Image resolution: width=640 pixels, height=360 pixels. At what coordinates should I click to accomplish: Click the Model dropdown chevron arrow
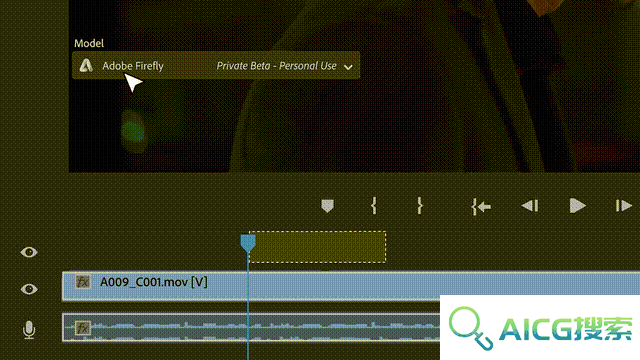[x=348, y=67]
